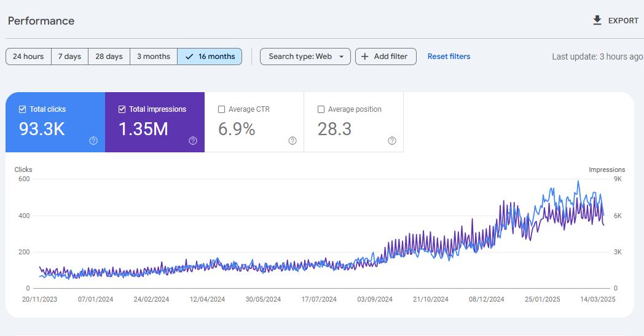Screen dimensions: 644x336
Task: Select the 3 months date range
Action: [153, 57]
